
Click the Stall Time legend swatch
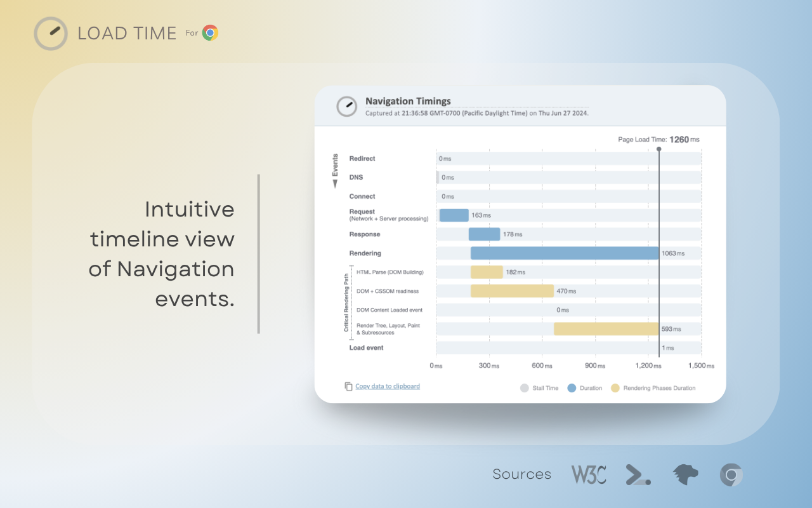pyautogui.click(x=524, y=388)
